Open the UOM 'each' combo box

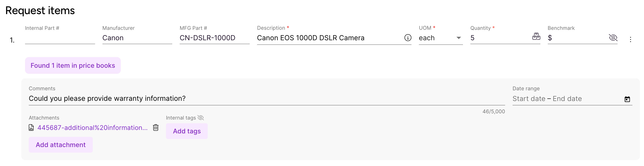tap(441, 38)
